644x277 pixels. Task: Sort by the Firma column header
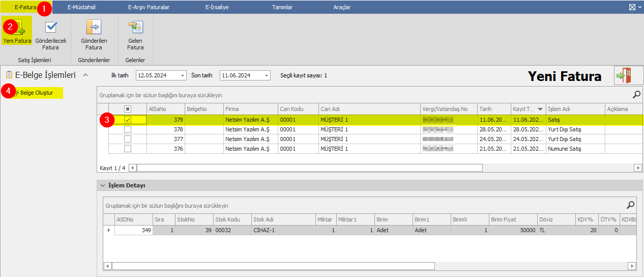(x=251, y=109)
